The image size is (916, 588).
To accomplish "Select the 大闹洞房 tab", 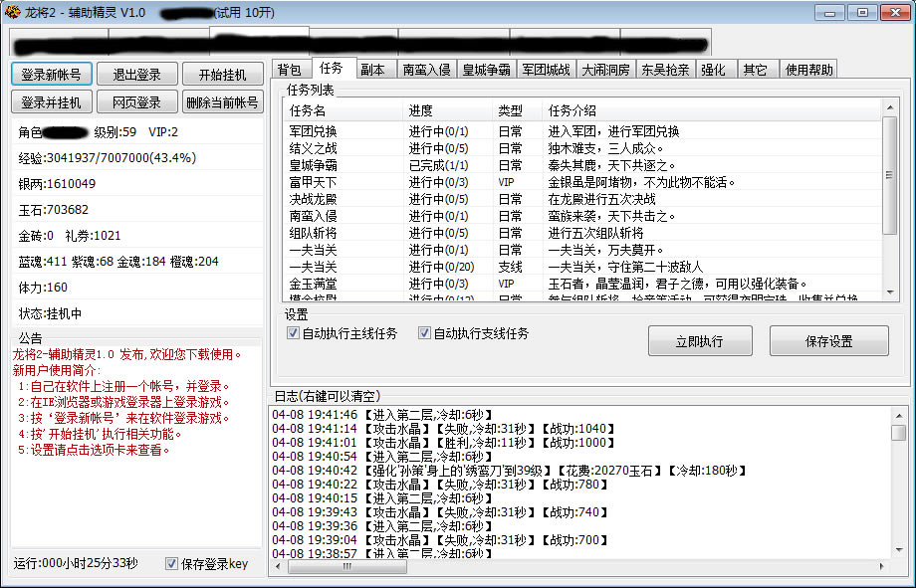I will [605, 70].
